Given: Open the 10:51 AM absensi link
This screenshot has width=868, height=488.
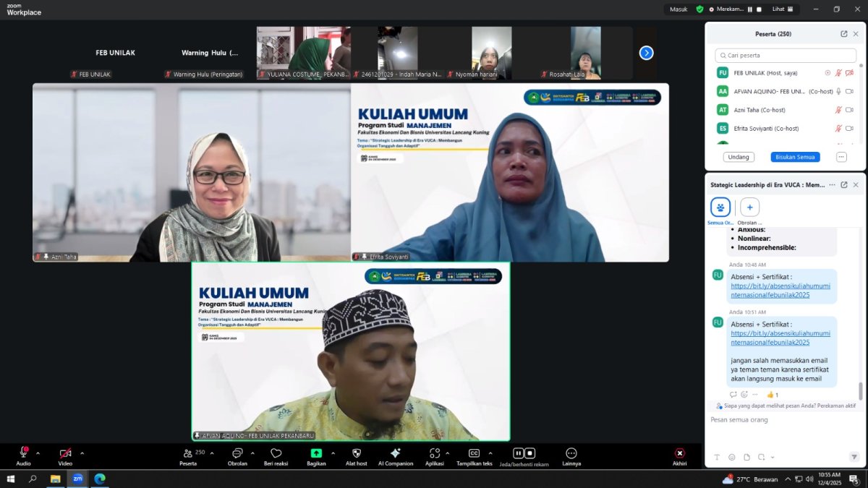Looking at the screenshot, I should (780, 338).
